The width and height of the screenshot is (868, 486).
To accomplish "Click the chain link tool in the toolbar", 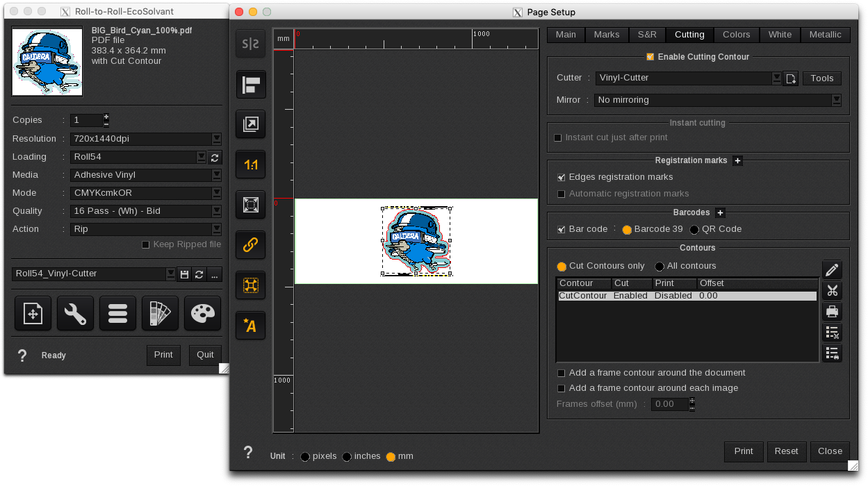I will [x=250, y=244].
